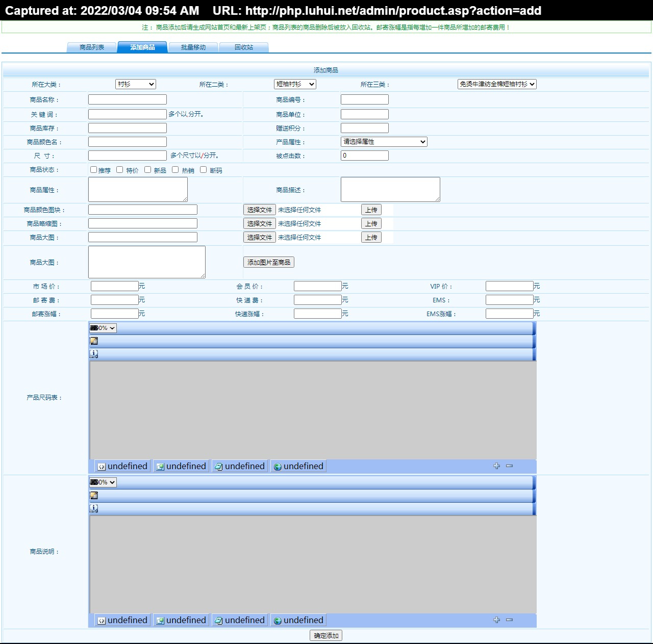This screenshot has height=644, width=653.
Task: Open the 回收站 tab
Action: (x=244, y=47)
